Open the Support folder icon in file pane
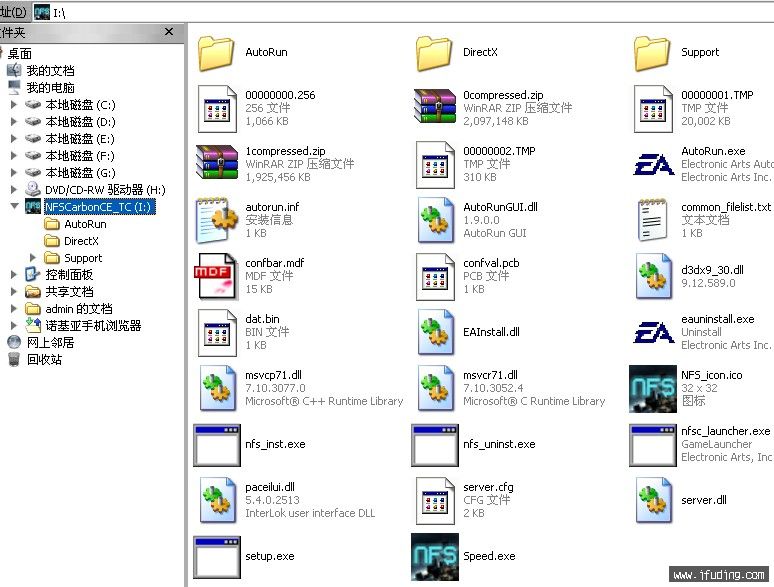Image resolution: width=774 pixels, height=587 pixels. [652, 53]
